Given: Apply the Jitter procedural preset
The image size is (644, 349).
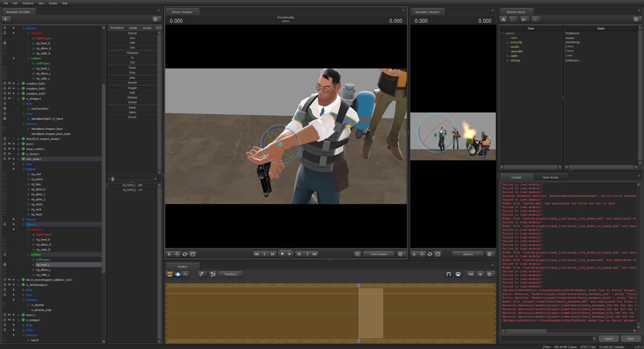Looking at the screenshot, I should pos(132,78).
